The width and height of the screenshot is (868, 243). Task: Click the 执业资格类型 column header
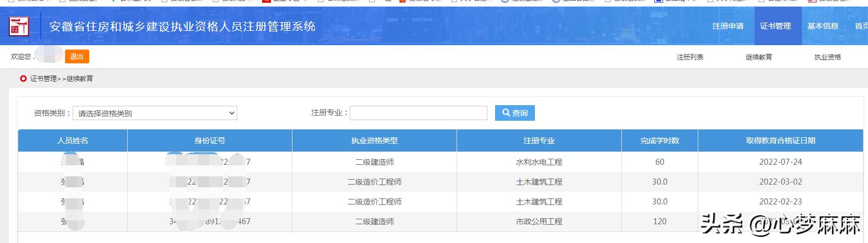375,141
